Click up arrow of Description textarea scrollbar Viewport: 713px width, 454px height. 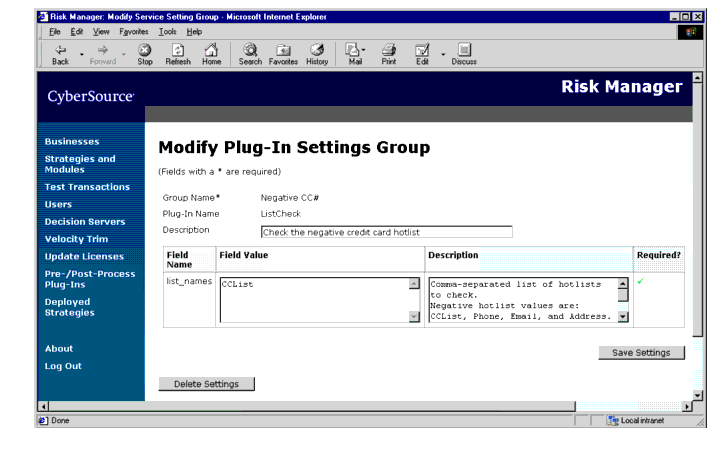[x=623, y=283]
